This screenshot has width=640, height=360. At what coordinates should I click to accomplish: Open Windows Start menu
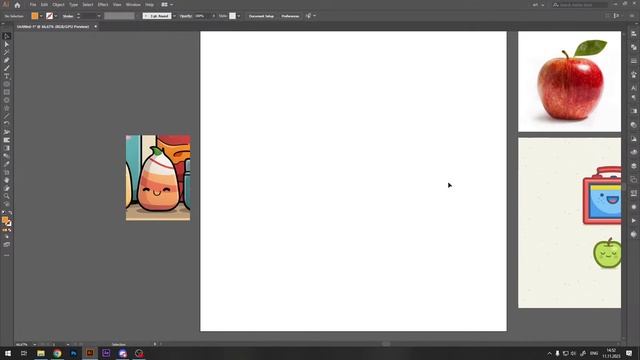[x=8, y=353]
